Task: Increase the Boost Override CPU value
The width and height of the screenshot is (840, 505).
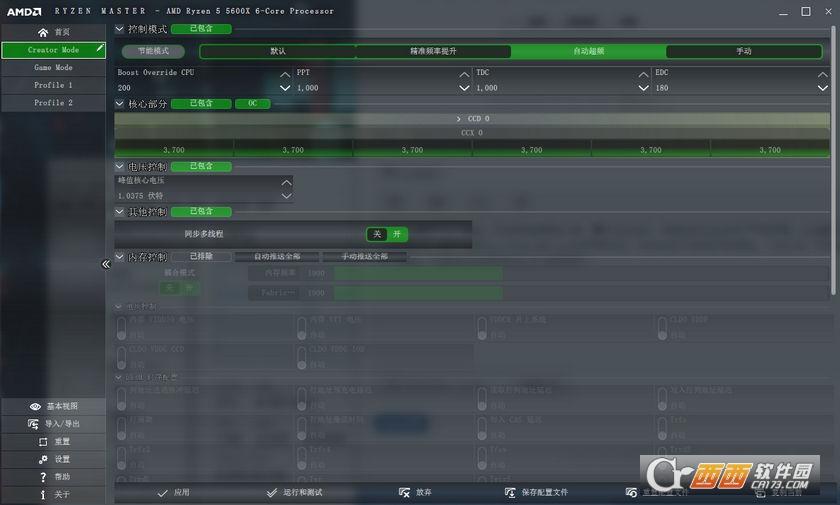Action: pos(285,74)
